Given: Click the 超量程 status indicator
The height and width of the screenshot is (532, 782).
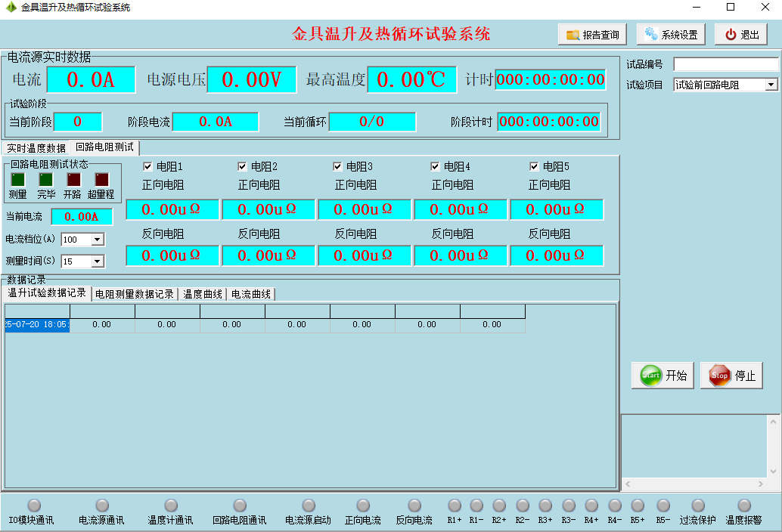Looking at the screenshot, I should click(101, 180).
